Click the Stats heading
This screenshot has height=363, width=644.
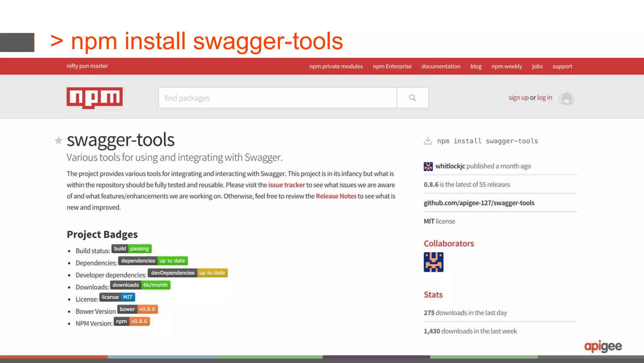coord(433,295)
